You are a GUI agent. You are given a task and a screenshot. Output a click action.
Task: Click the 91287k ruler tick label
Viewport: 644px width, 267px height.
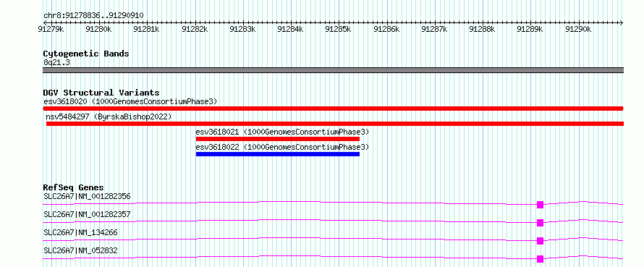[435, 29]
